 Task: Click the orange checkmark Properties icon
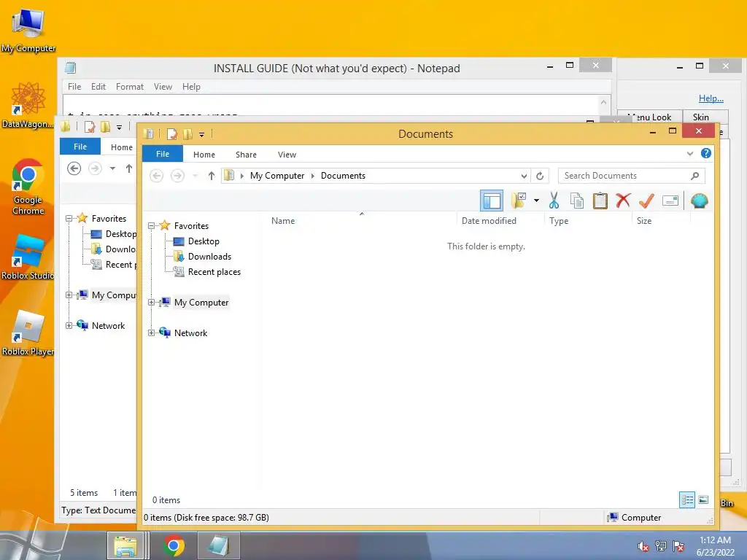(646, 201)
